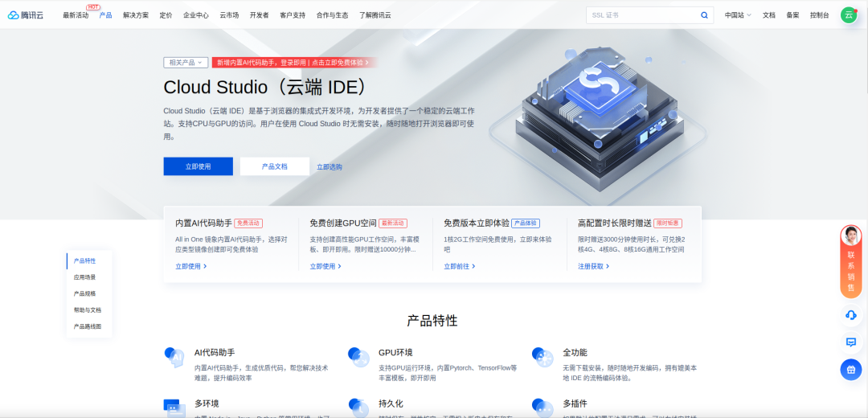The width and height of the screenshot is (868, 418).
Task: Open the 解决方案 menu item
Action: (x=136, y=15)
